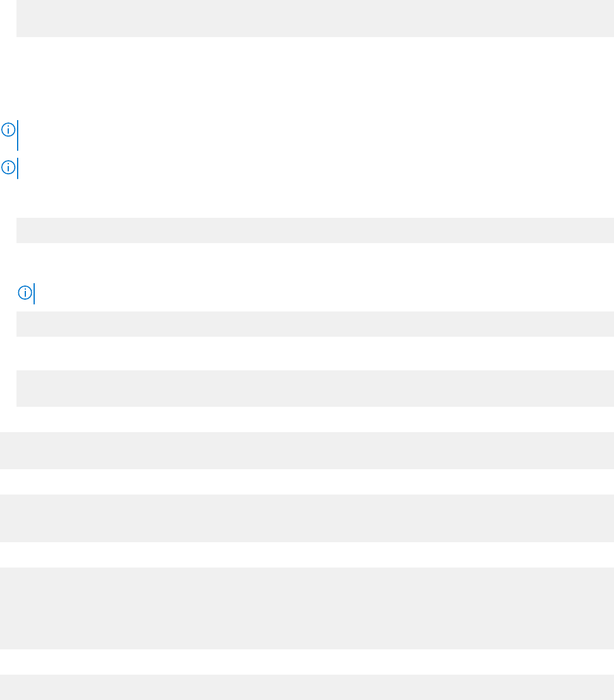Click the last indented gray code block
The image size is (614, 700).
point(316,389)
